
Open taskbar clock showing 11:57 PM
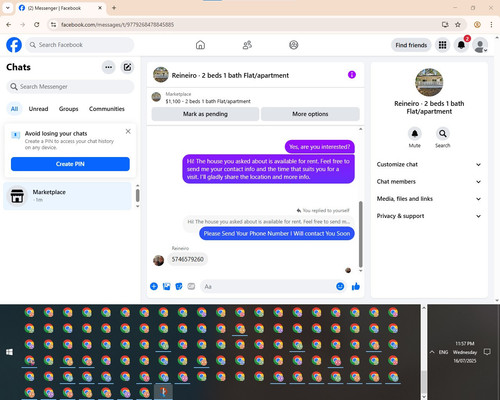click(465, 352)
